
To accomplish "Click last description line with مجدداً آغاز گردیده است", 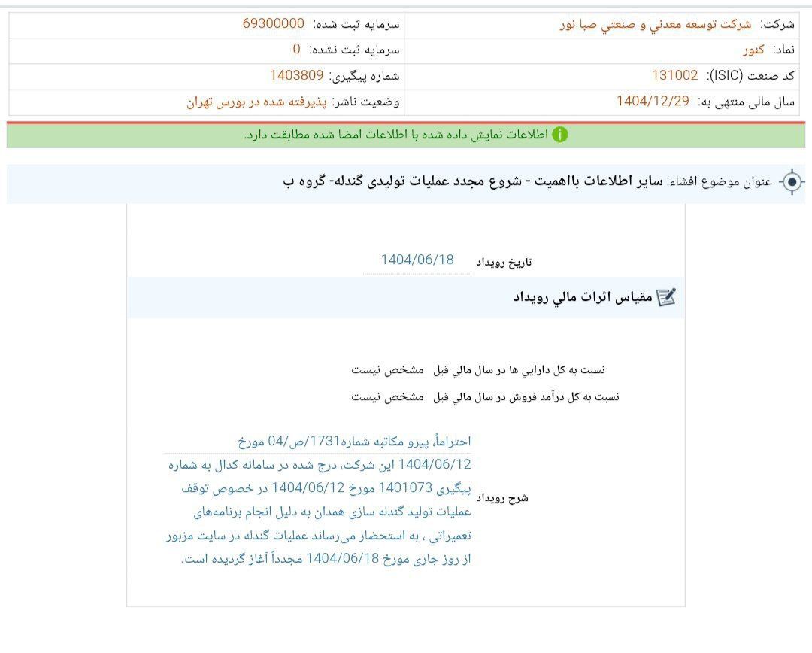I will tap(326, 559).
